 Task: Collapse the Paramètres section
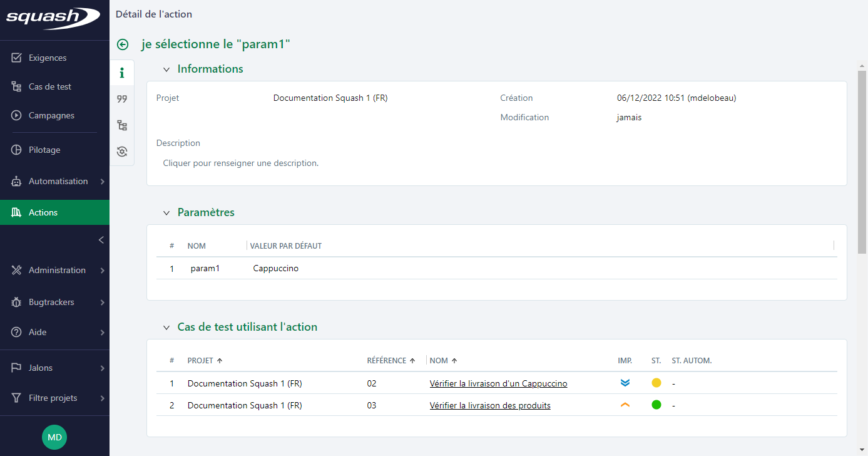[166, 212]
